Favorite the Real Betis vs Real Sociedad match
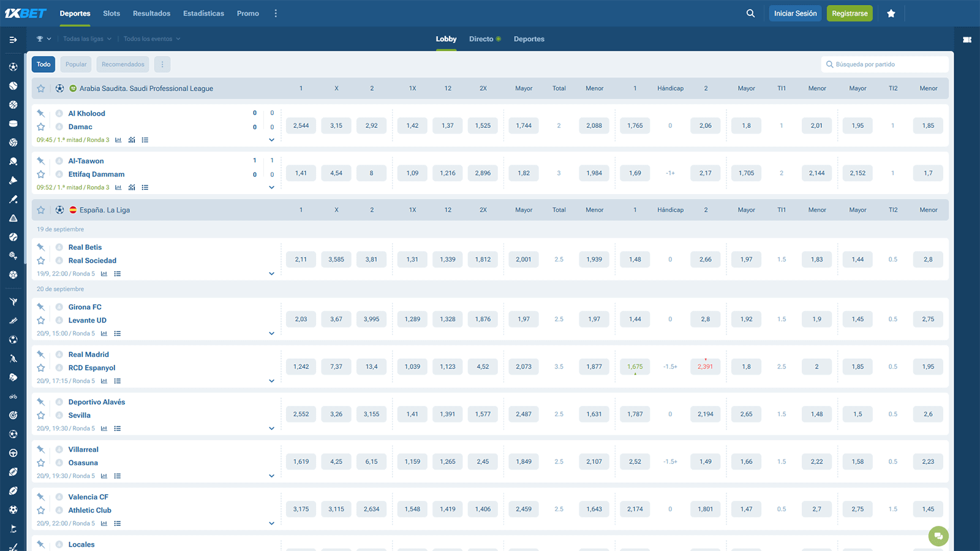980x551 pixels. click(x=41, y=261)
